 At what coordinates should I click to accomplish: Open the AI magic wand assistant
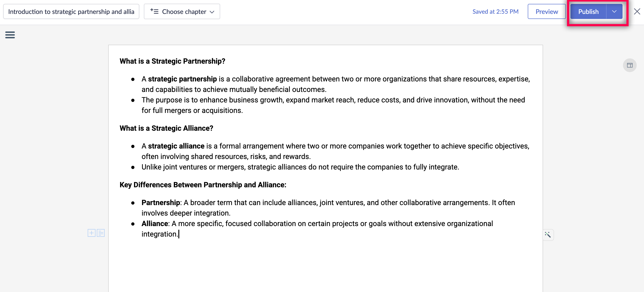pyautogui.click(x=548, y=235)
